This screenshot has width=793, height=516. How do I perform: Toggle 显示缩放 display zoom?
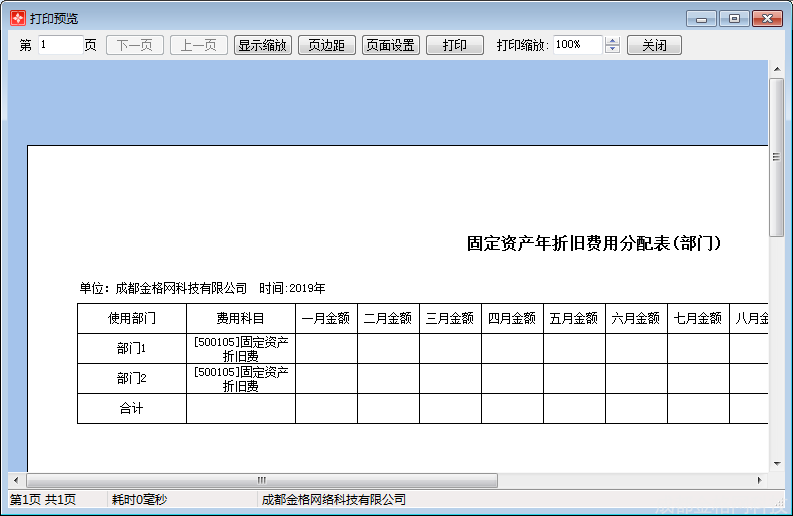click(x=263, y=45)
